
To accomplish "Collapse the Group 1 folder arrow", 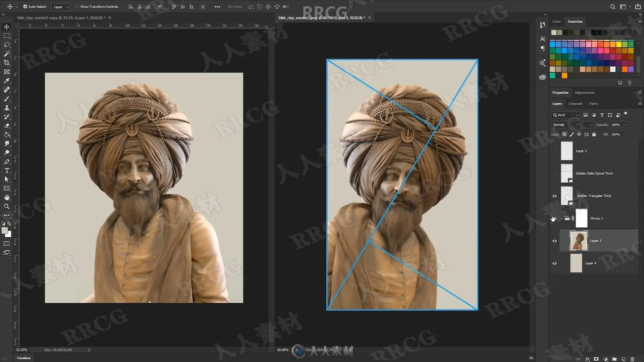I will point(562,218).
